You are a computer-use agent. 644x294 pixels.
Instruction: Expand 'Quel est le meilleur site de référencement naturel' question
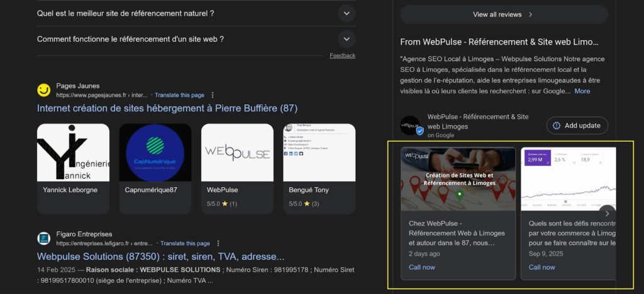196,14
